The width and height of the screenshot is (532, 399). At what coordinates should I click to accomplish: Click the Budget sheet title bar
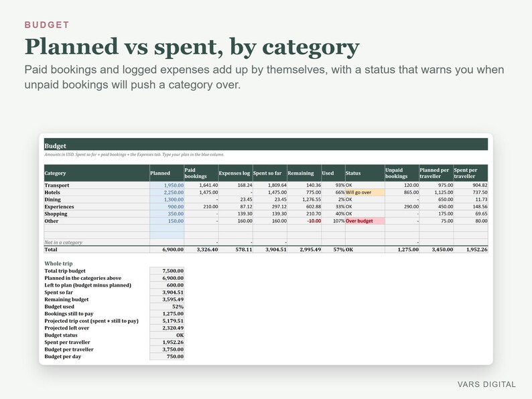[266, 145]
